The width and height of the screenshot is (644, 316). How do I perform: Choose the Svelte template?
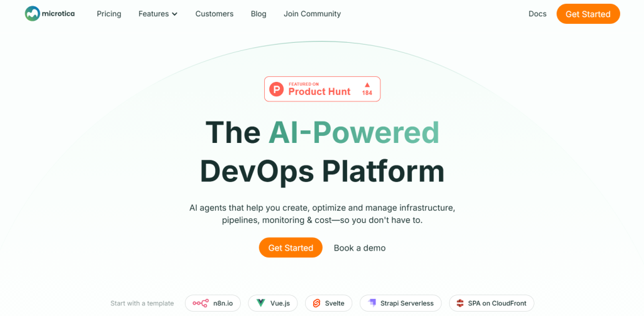328,303
